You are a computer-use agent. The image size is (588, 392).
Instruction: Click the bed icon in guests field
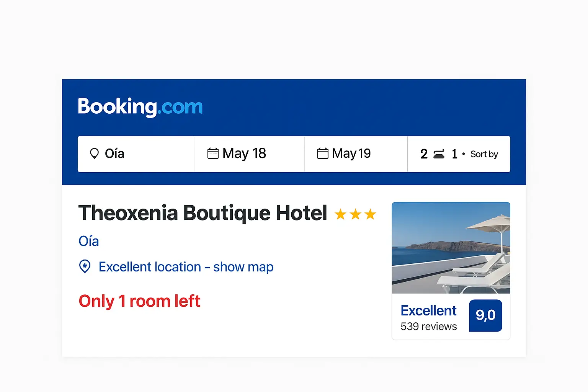click(439, 154)
